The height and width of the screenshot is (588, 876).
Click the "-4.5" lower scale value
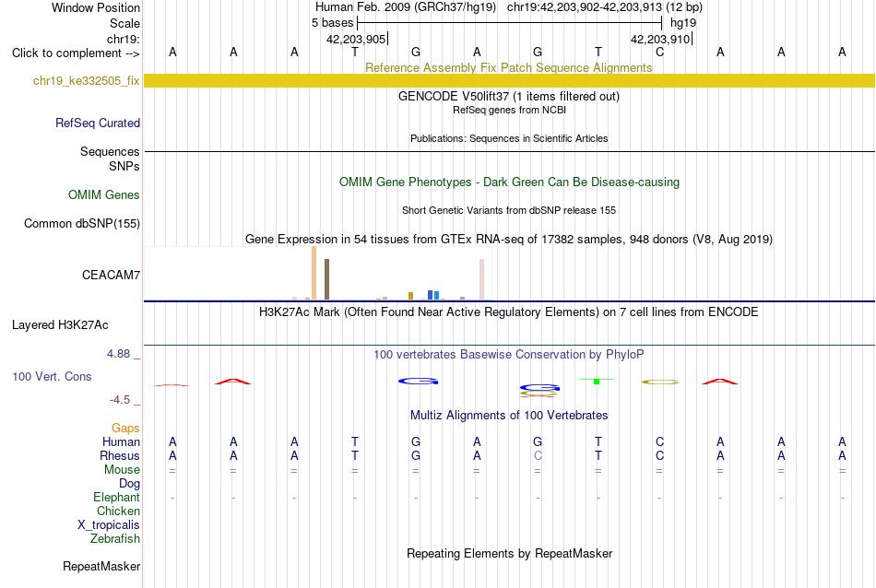120,400
